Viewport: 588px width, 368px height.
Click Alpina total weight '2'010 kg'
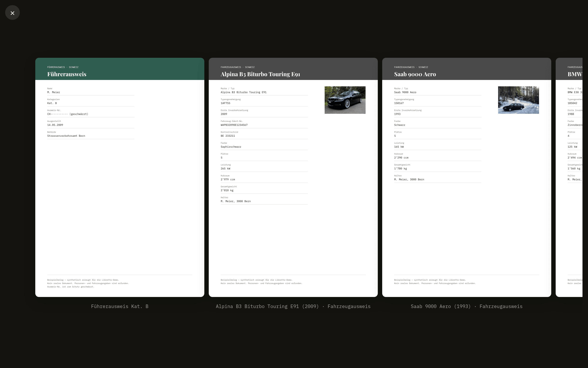tap(227, 190)
